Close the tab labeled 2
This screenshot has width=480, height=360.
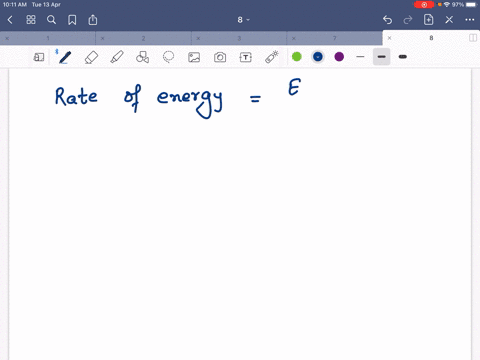click(102, 38)
